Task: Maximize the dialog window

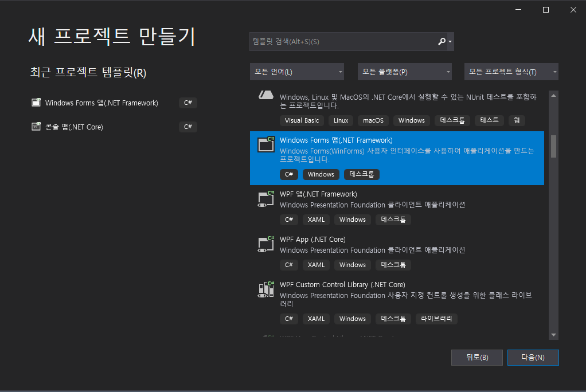Action: pyautogui.click(x=546, y=10)
